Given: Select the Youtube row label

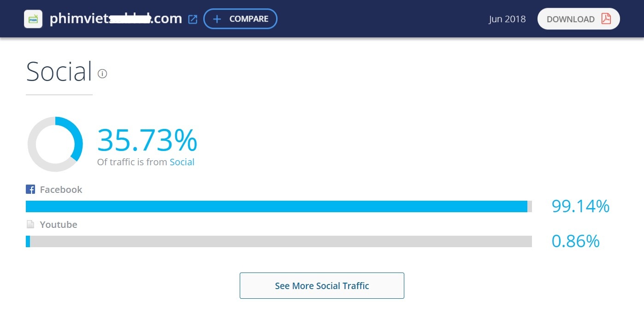Looking at the screenshot, I should click(59, 224).
